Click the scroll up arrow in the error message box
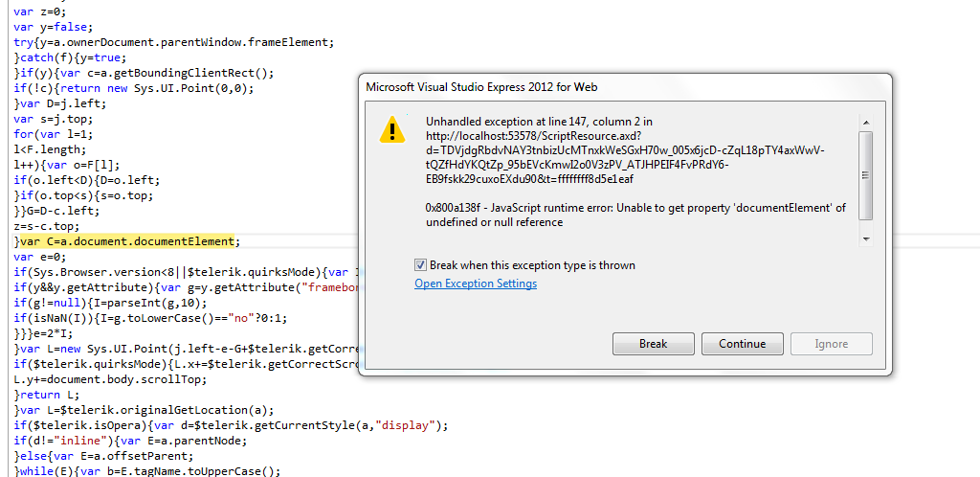 pyautogui.click(x=865, y=123)
